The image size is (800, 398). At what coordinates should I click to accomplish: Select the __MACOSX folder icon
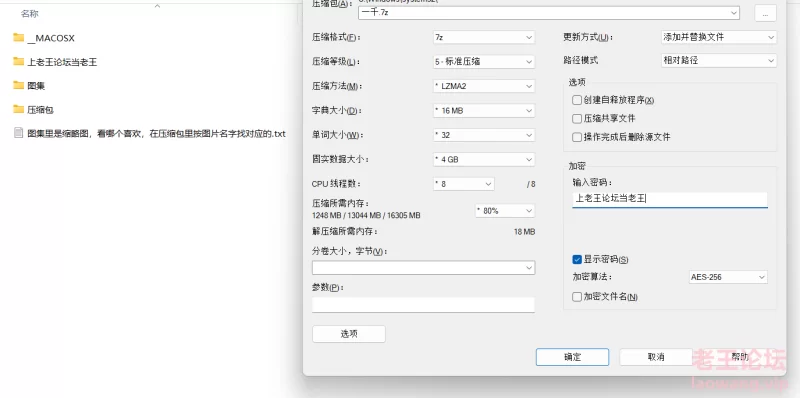[x=19, y=38]
